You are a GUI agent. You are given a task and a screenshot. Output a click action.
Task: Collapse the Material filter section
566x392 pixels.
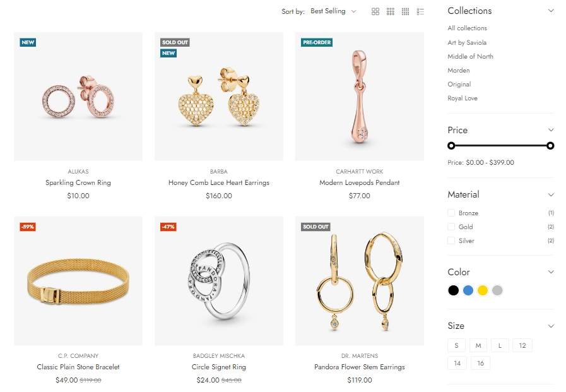coord(551,194)
